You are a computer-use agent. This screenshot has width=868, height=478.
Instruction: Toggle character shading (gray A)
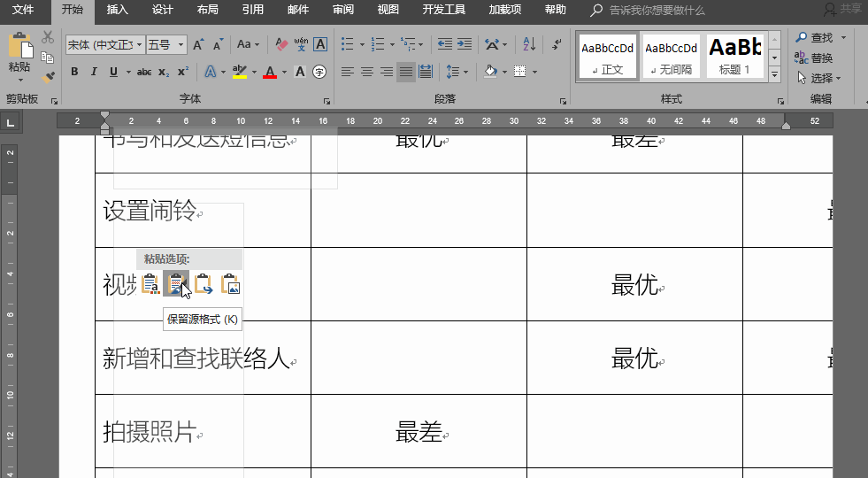[x=300, y=72]
